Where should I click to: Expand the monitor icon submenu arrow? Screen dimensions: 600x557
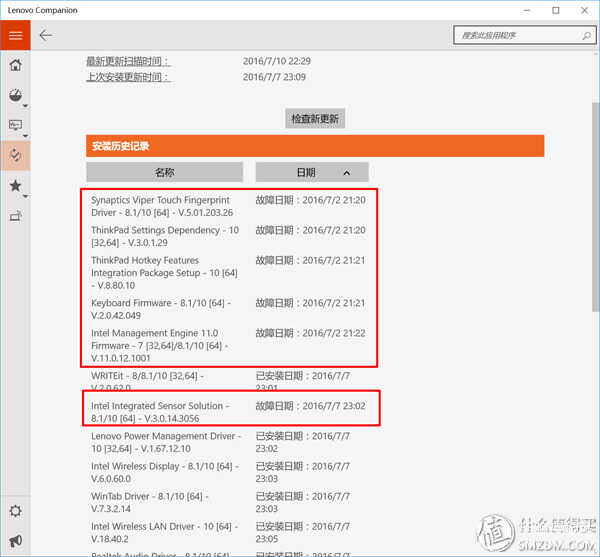(25, 136)
